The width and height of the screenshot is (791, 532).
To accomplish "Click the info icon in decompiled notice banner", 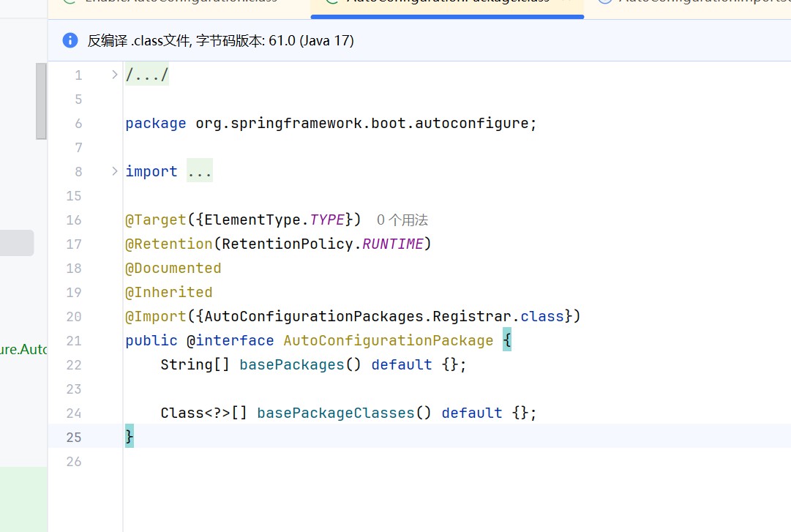I will [70, 40].
